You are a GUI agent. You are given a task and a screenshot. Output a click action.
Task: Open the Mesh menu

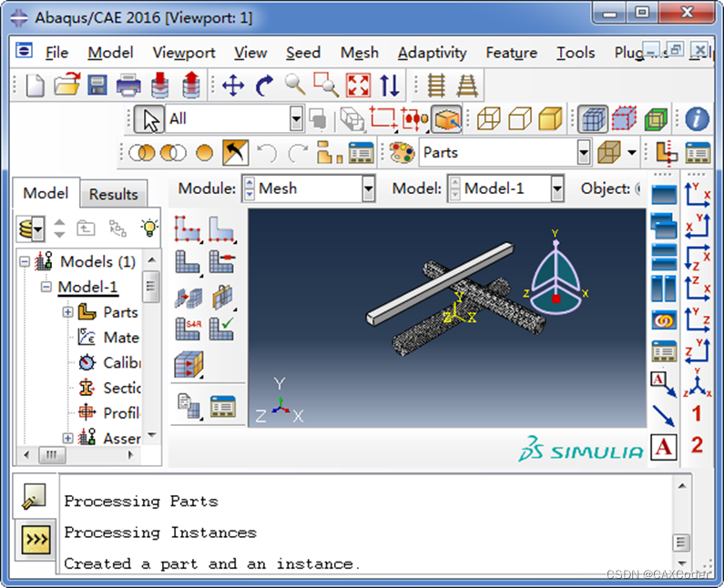tap(359, 53)
